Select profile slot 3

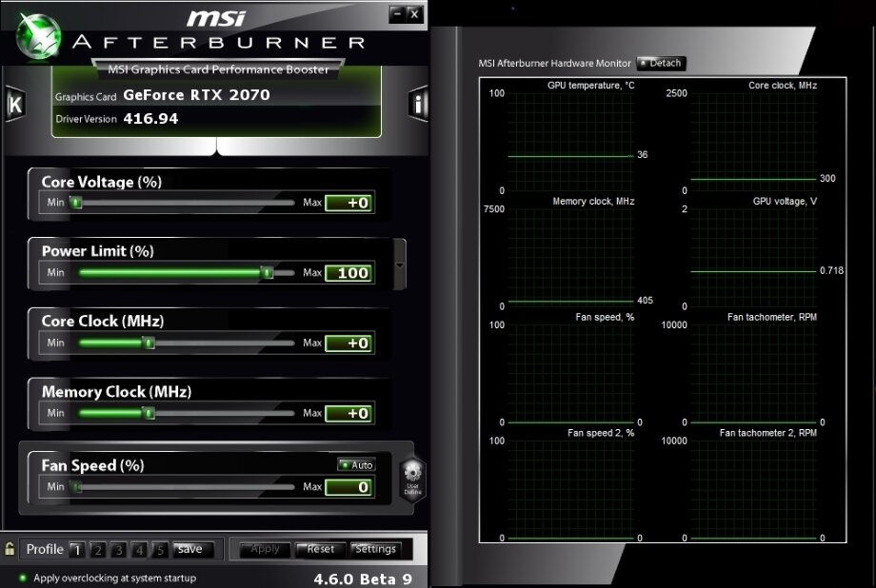(118, 550)
